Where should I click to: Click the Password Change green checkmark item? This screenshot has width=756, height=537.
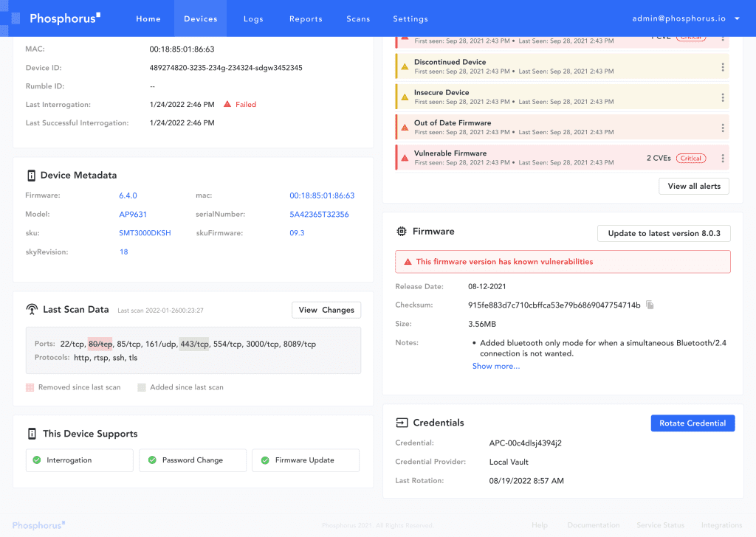(193, 460)
